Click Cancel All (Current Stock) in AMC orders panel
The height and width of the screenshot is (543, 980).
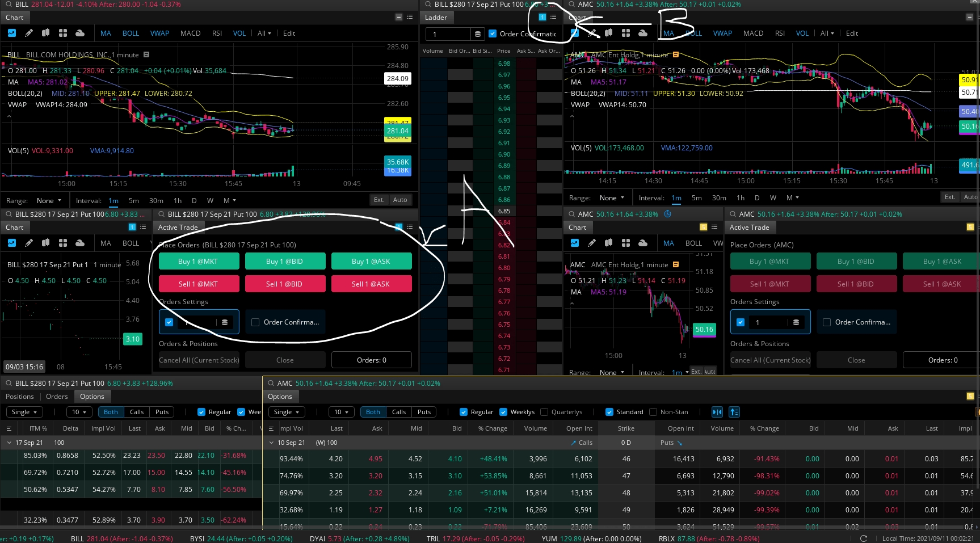[x=770, y=359]
